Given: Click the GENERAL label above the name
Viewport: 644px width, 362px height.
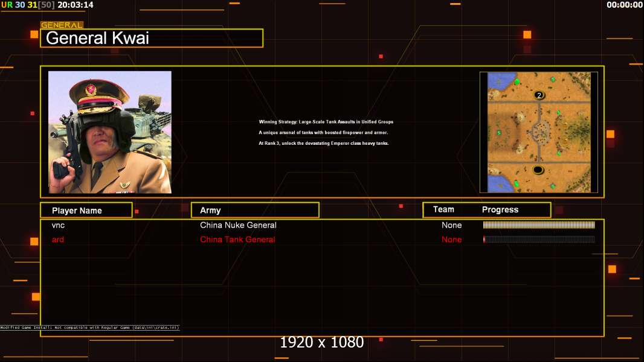Looking at the screenshot, I should point(62,25).
